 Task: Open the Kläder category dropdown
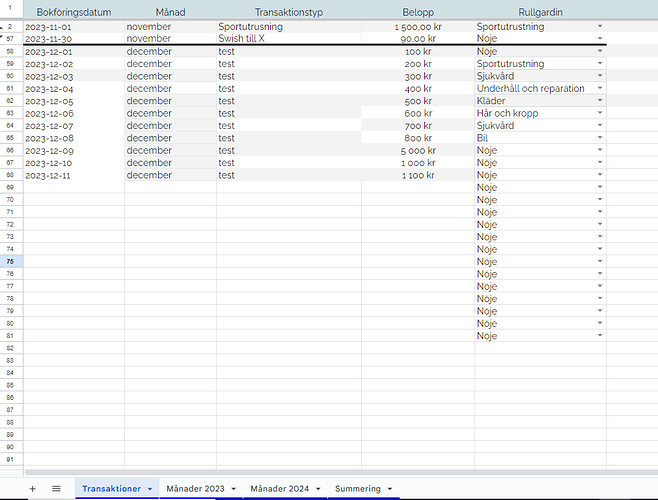(x=599, y=101)
